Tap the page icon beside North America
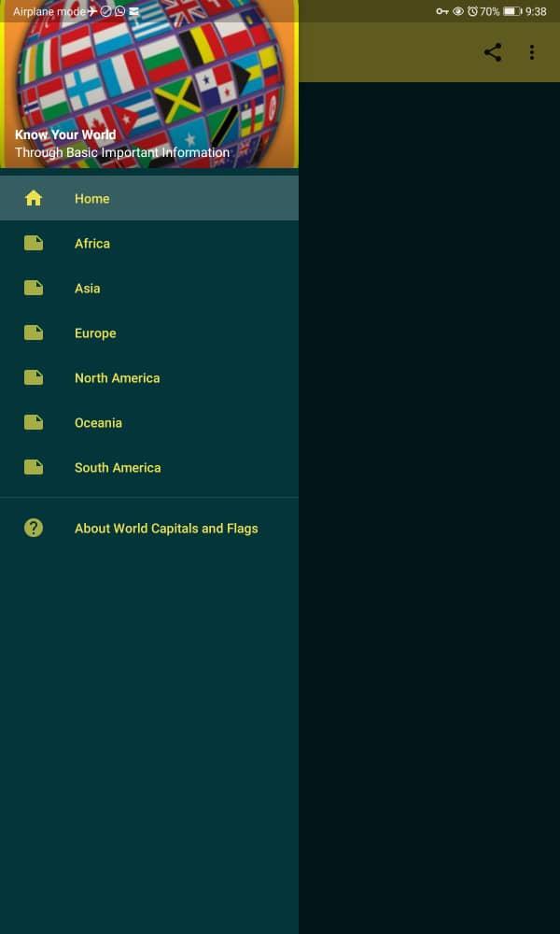 coord(34,377)
